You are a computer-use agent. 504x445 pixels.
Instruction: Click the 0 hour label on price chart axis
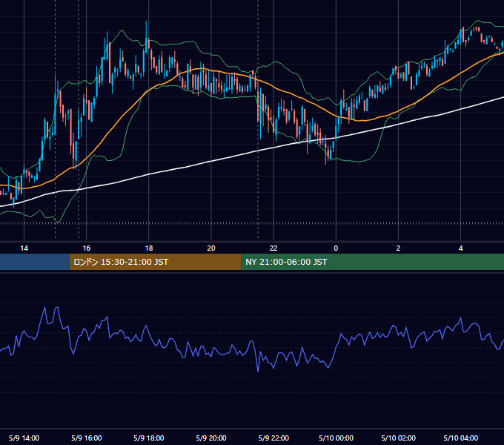tap(336, 248)
